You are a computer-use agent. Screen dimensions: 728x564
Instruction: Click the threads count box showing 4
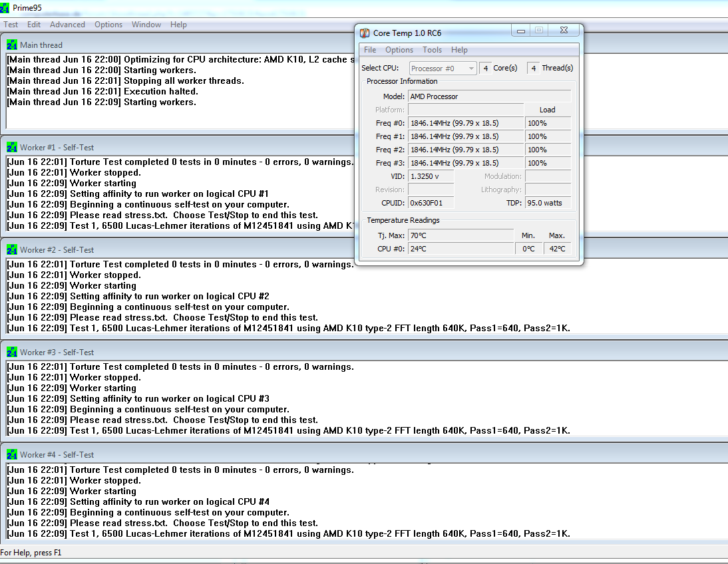click(534, 69)
